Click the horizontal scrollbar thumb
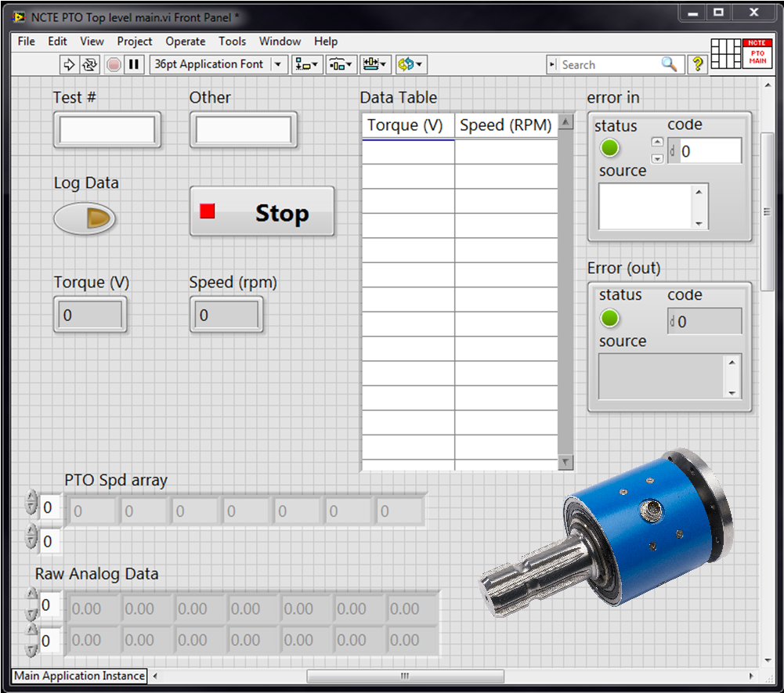The height and width of the screenshot is (693, 784). pyautogui.click(x=404, y=676)
